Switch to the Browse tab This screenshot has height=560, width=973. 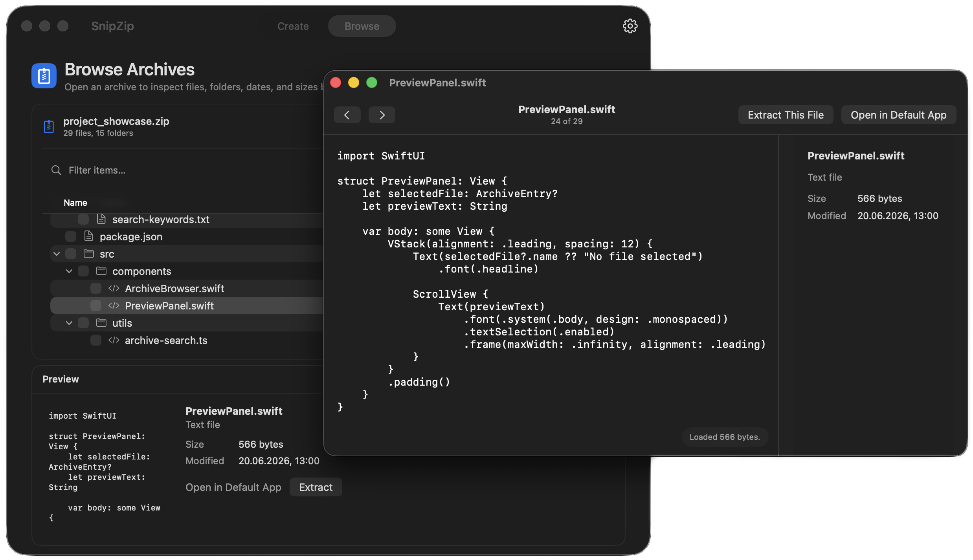coord(362,26)
